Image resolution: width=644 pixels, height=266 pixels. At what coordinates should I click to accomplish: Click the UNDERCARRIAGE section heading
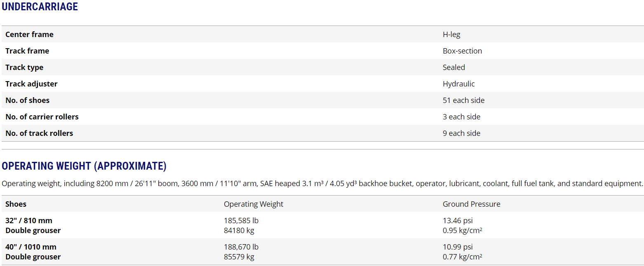[40, 7]
